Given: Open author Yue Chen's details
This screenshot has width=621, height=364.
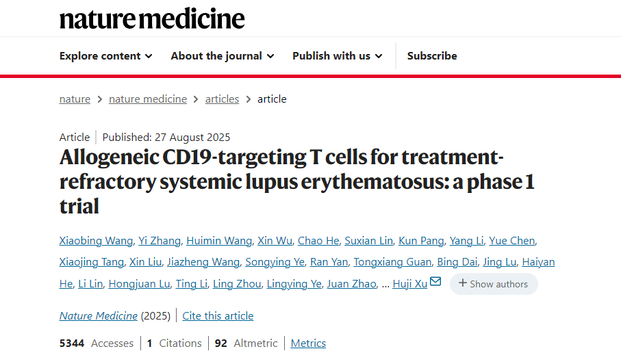Looking at the screenshot, I should click(x=512, y=241).
